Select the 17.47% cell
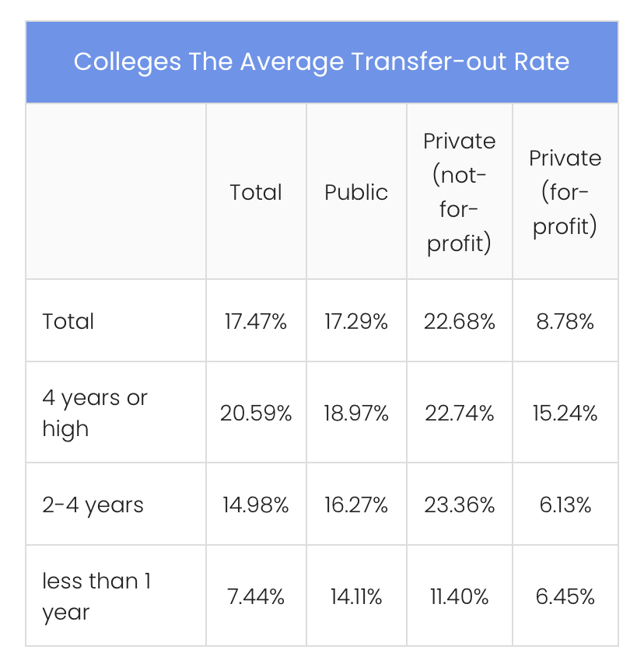Viewport: 644px width, 660px height. click(x=256, y=321)
